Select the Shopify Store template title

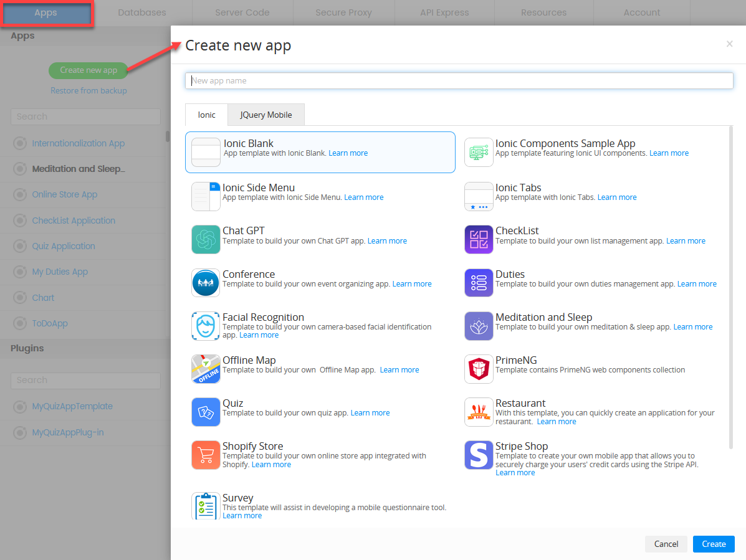(252, 446)
